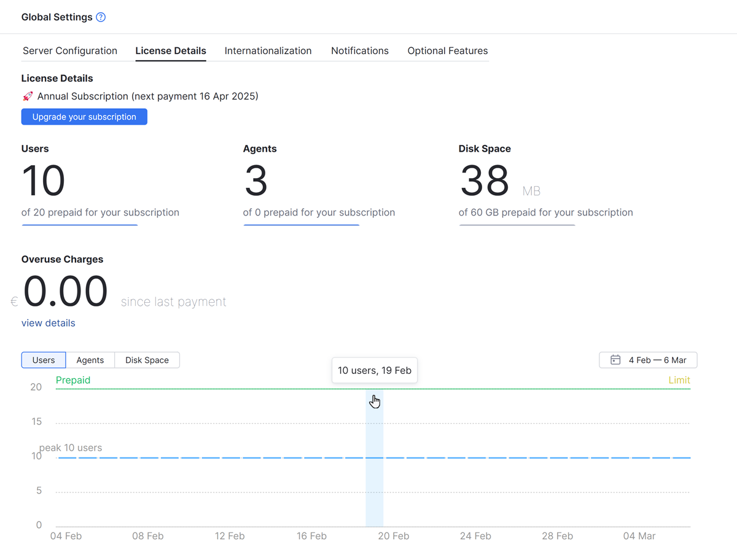This screenshot has height=560, width=737.
Task: Open view details under Overuse Charges
Action: pos(48,322)
